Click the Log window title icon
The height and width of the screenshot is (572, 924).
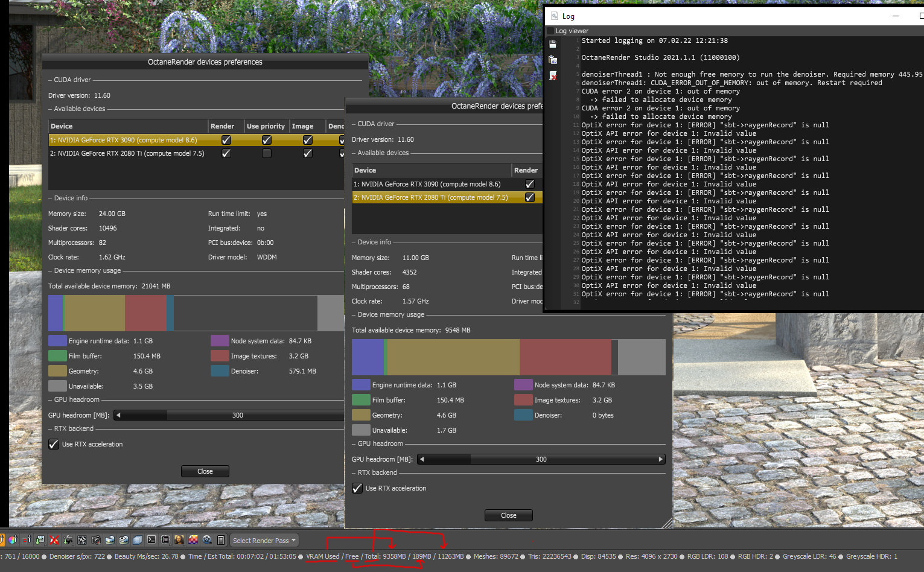click(555, 16)
